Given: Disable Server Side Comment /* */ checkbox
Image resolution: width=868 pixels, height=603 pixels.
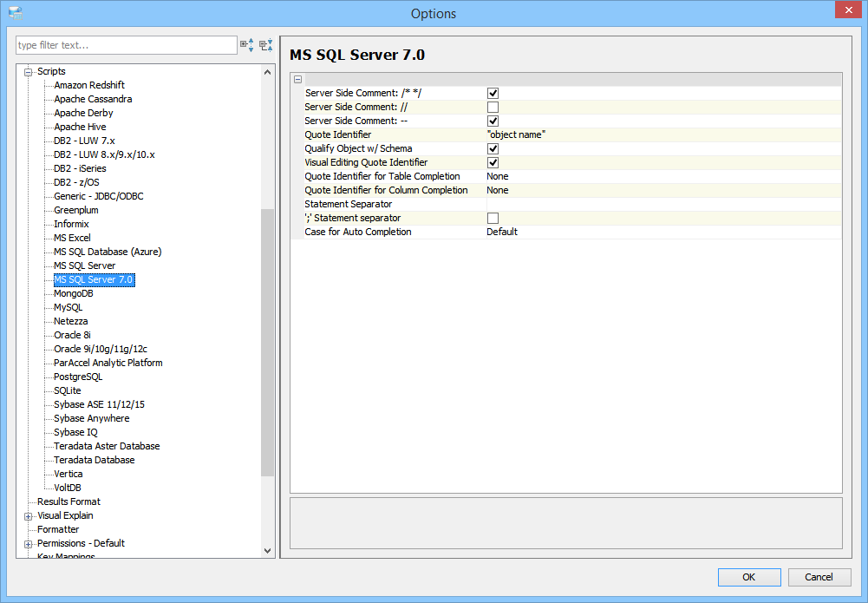Looking at the screenshot, I should click(x=493, y=93).
